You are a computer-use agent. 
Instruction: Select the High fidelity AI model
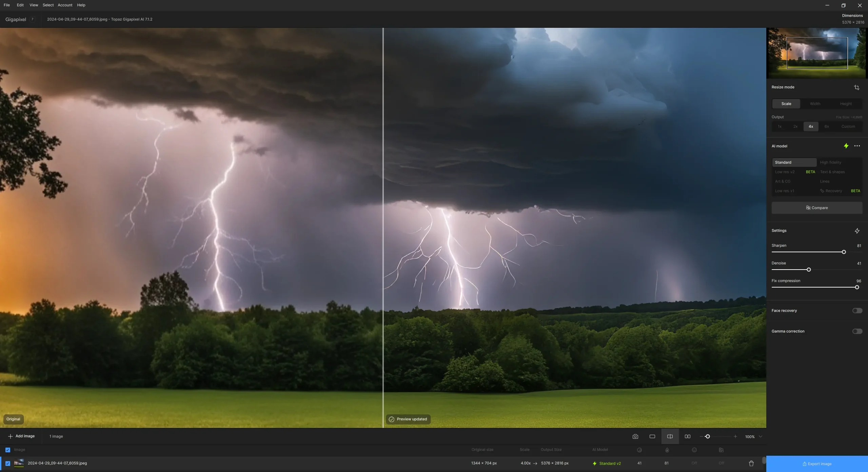point(830,162)
